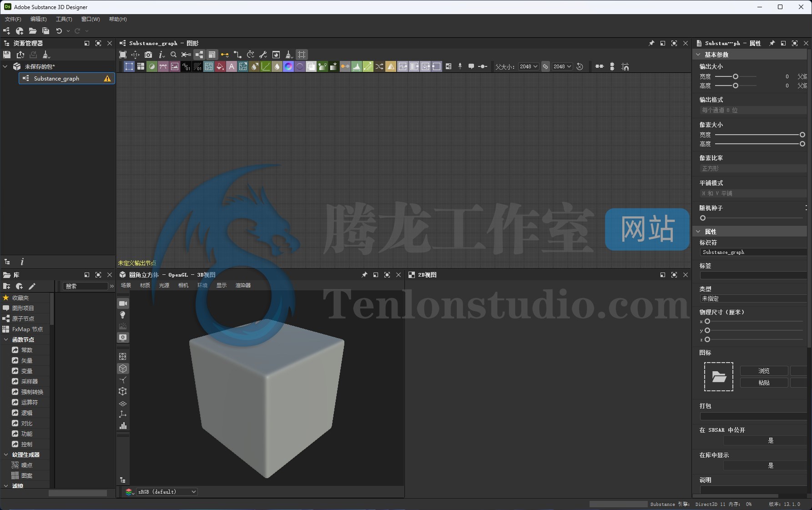This screenshot has height=510, width=812.
Task: Toggle the graph hierarchy view button
Action: click(x=199, y=55)
